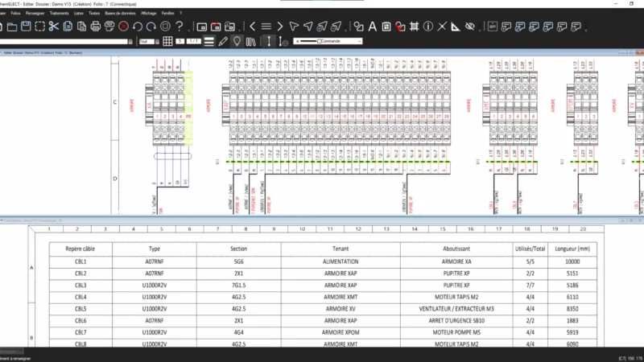This screenshot has width=644, height=362.
Task: Toggle the grid display icon
Action: [167, 41]
